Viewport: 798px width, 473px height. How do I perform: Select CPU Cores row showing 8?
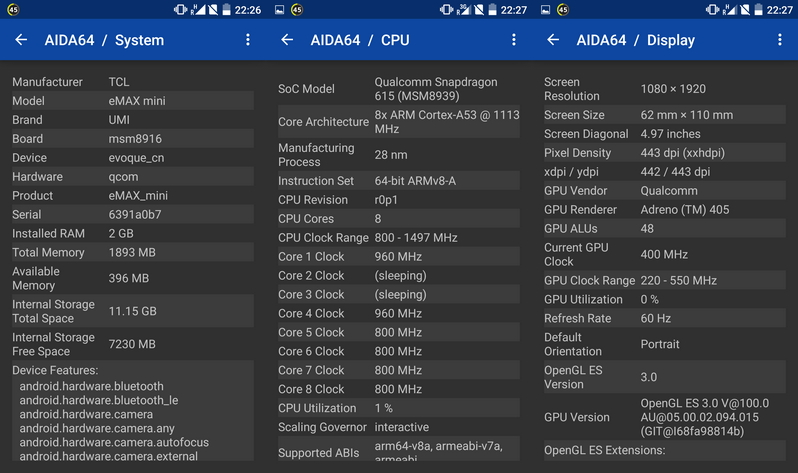coord(399,218)
